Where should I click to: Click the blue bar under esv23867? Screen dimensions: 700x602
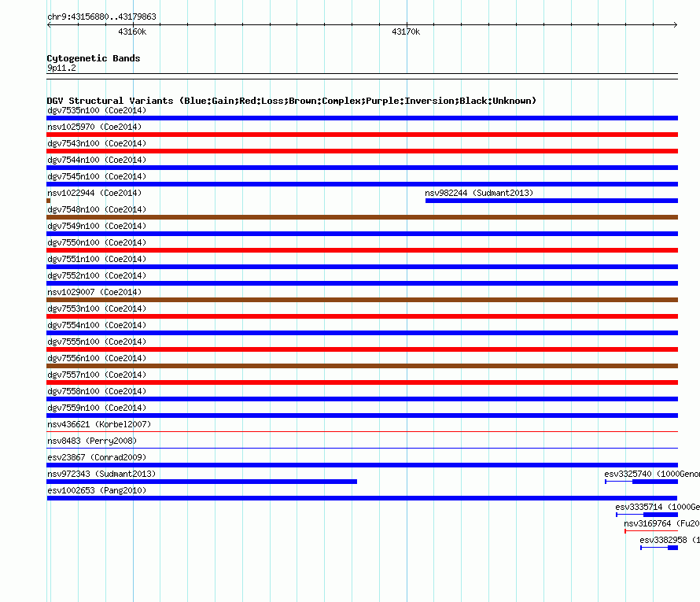pyautogui.click(x=362, y=465)
